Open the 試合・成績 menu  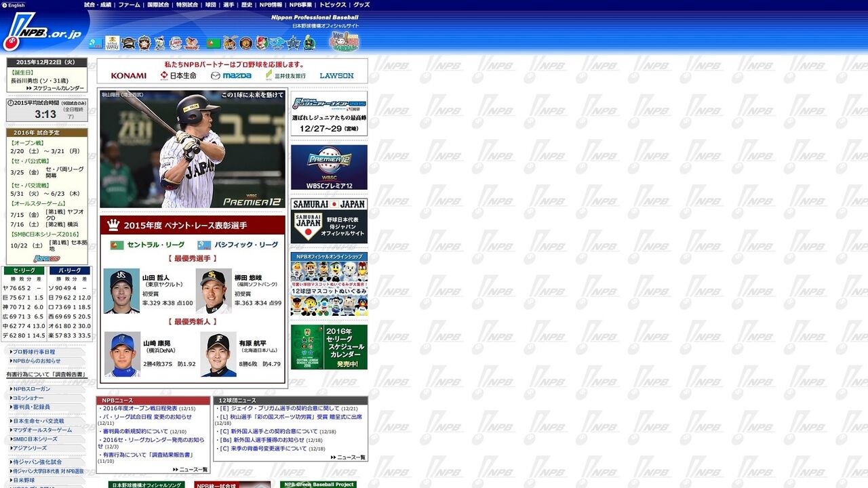point(98,5)
